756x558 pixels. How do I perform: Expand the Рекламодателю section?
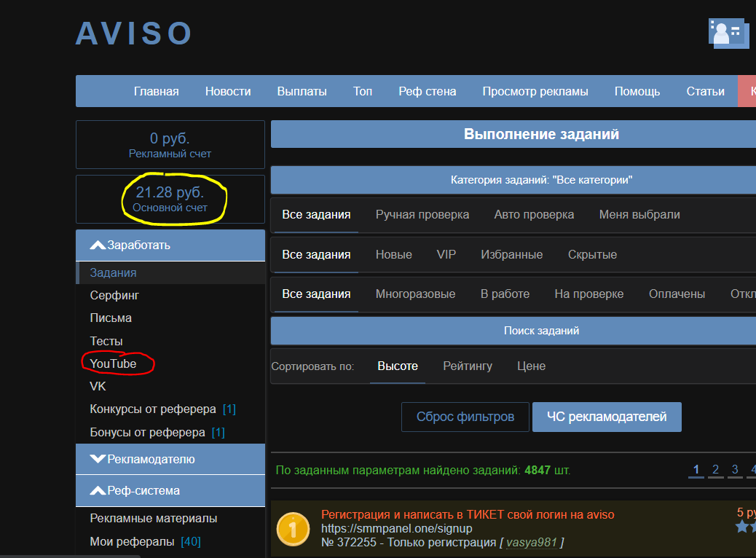(x=170, y=459)
